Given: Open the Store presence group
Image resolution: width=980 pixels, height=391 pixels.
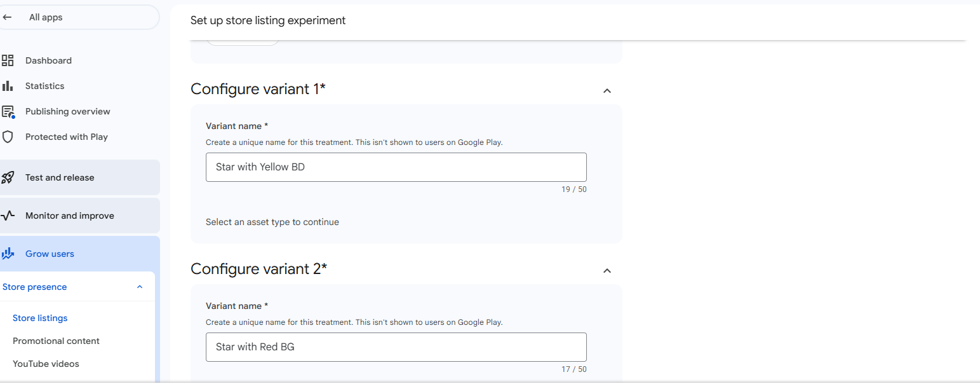Looking at the screenshot, I should (77, 287).
